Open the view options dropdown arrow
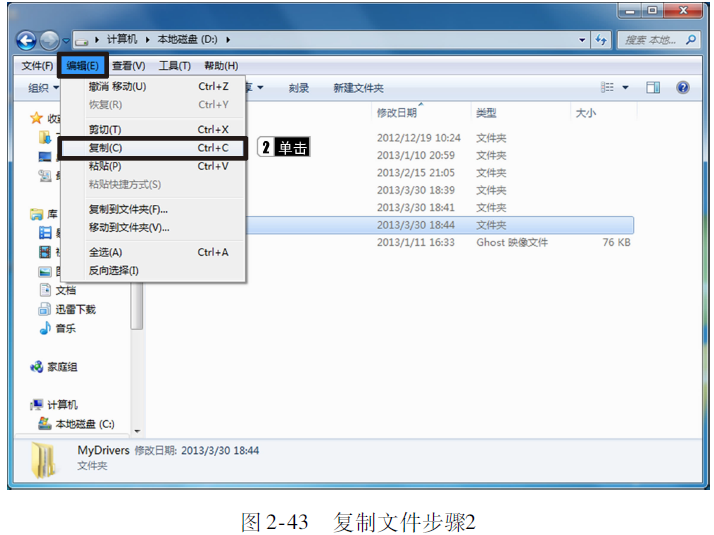This screenshot has height=535, width=714. pyautogui.click(x=626, y=87)
